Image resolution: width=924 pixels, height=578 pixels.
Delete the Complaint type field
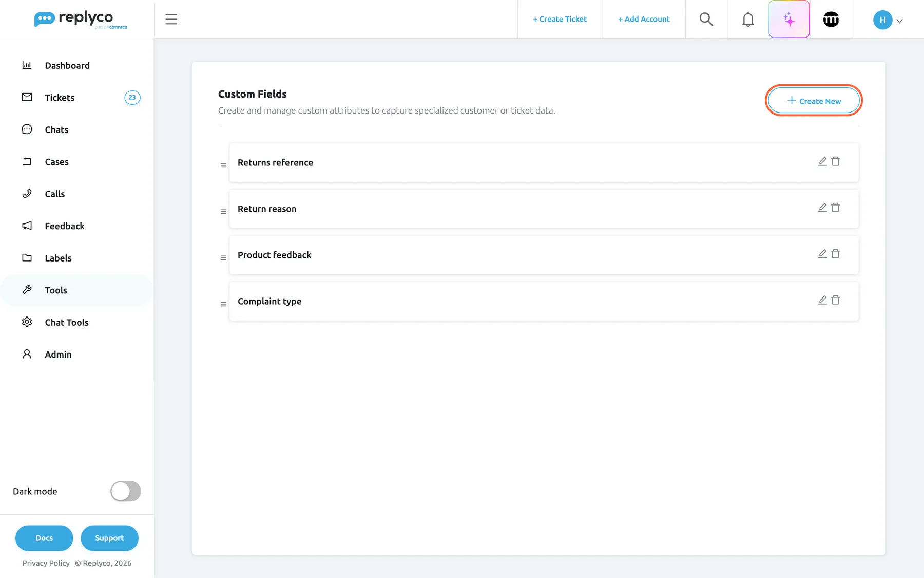coord(836,300)
